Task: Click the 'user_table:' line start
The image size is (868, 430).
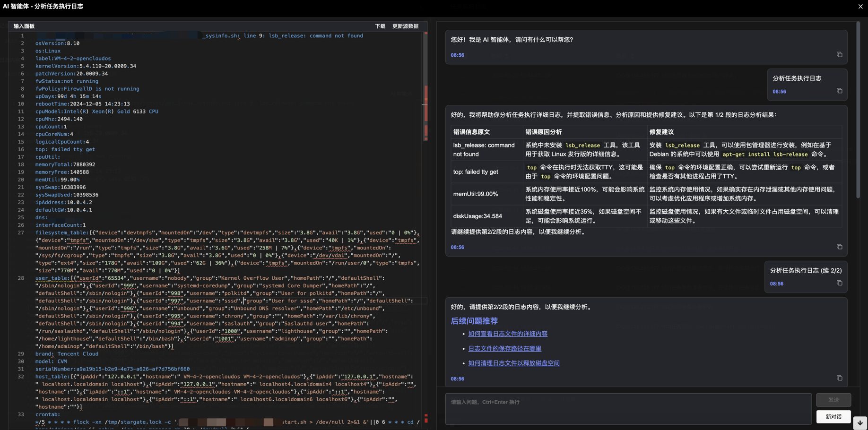Action: click(x=52, y=278)
